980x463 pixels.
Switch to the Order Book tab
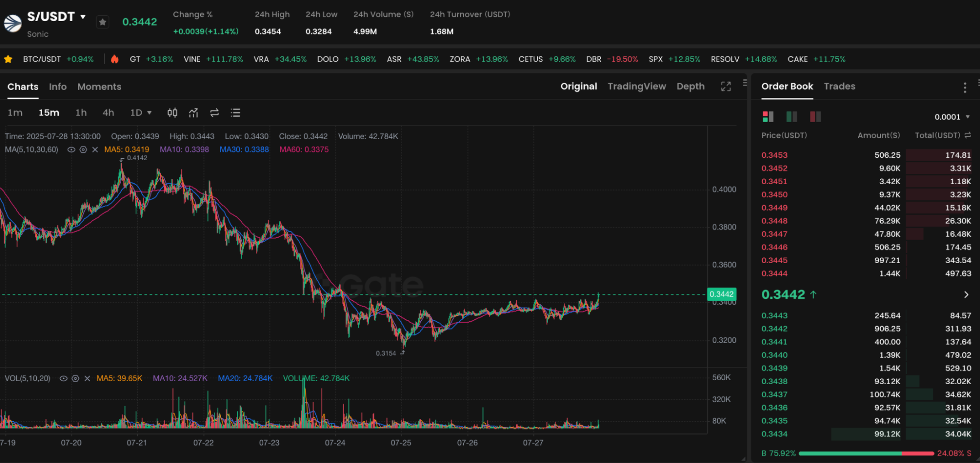[787, 87]
